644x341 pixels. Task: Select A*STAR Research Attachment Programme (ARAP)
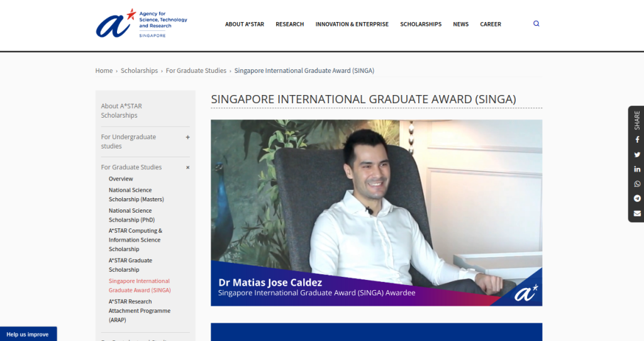coord(140,311)
